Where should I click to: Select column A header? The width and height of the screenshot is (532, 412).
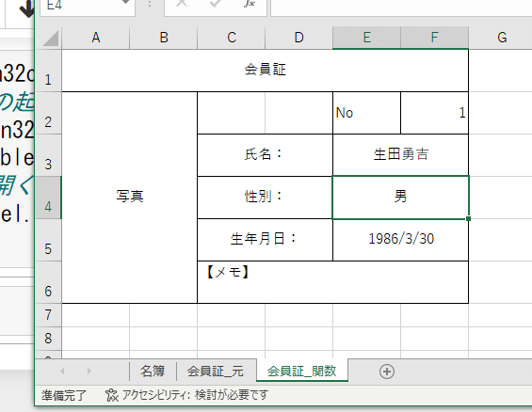pyautogui.click(x=96, y=38)
